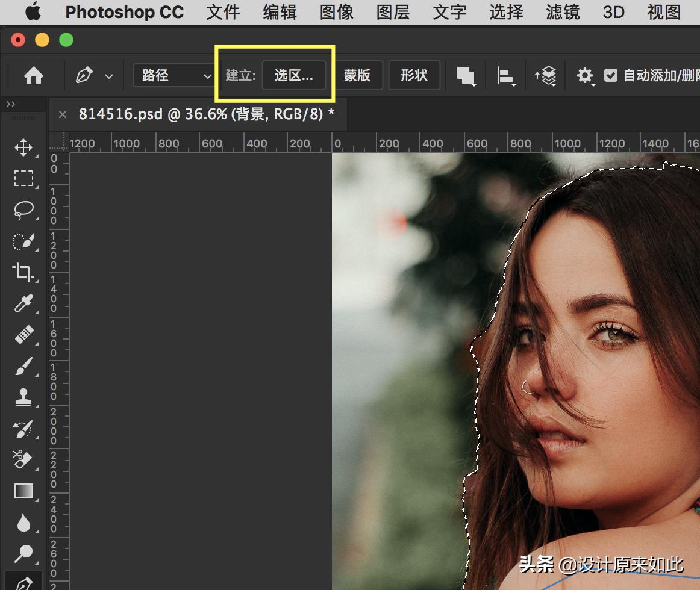Select the Eyedropper tool
Viewport: 700px width, 590px height.
23,303
